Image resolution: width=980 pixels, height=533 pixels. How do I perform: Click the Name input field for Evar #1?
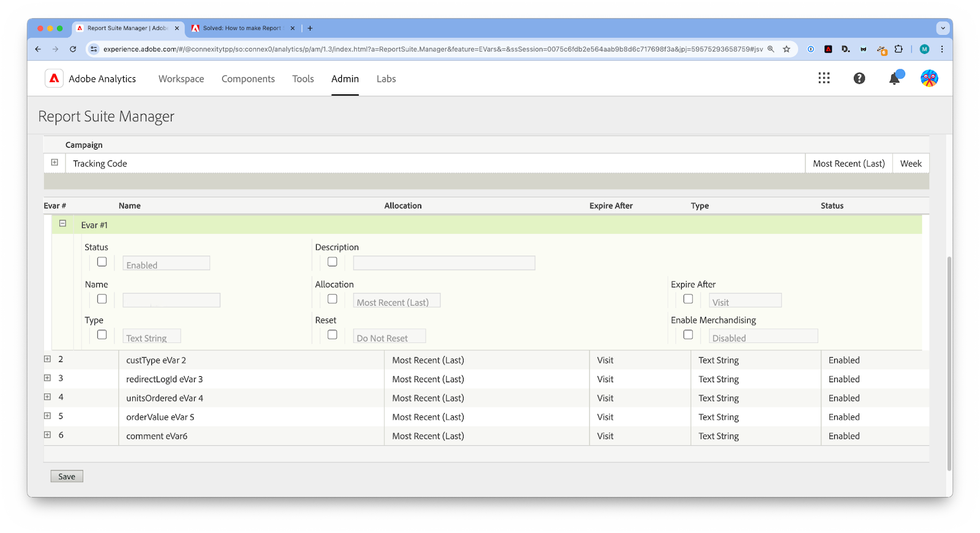click(171, 300)
